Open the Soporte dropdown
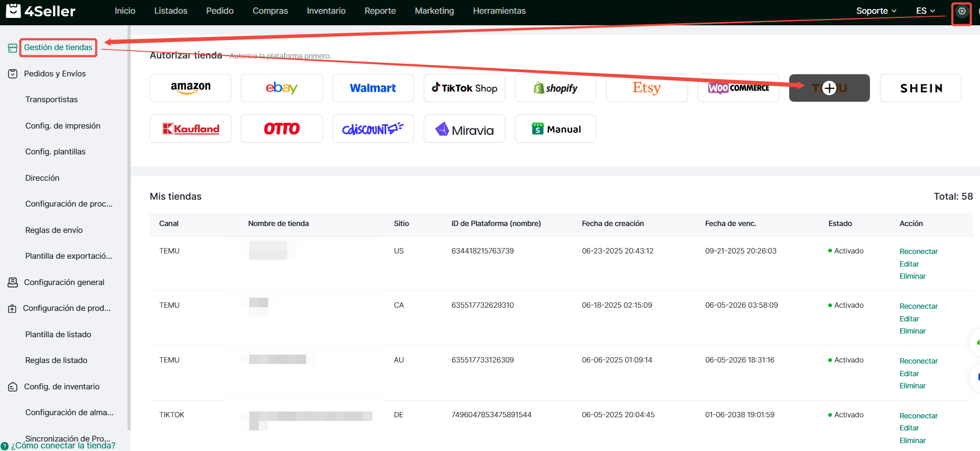980x451 pixels. point(876,11)
